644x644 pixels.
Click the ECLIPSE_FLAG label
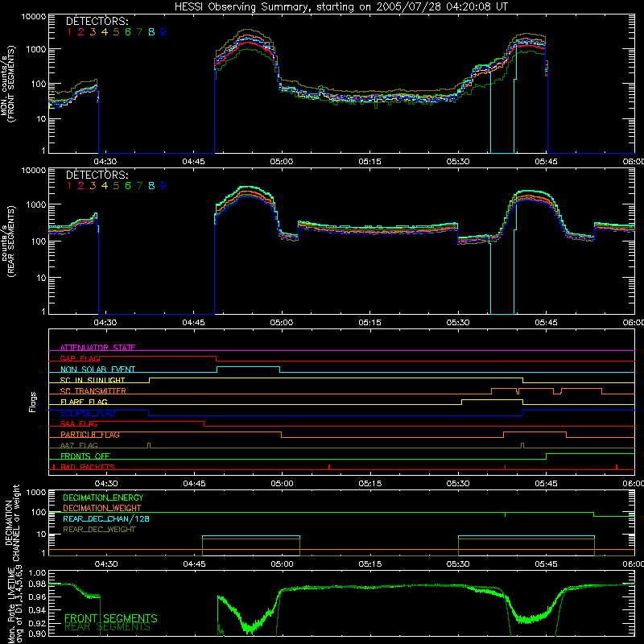(88, 413)
